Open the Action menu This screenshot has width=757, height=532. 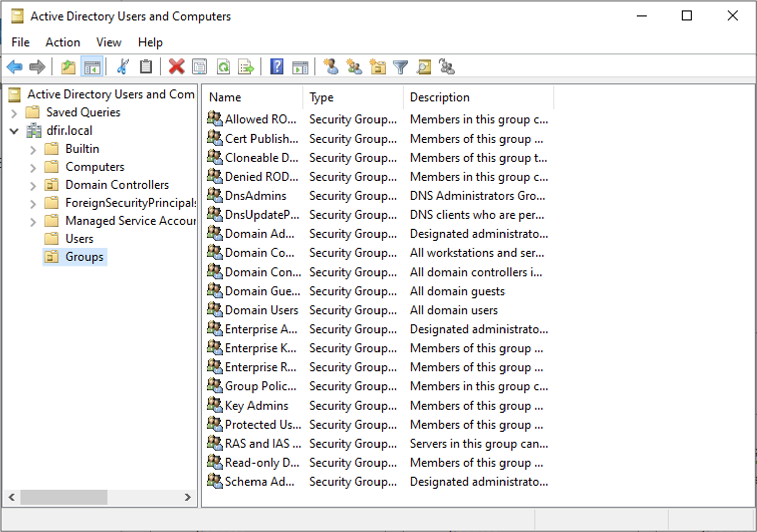63,42
